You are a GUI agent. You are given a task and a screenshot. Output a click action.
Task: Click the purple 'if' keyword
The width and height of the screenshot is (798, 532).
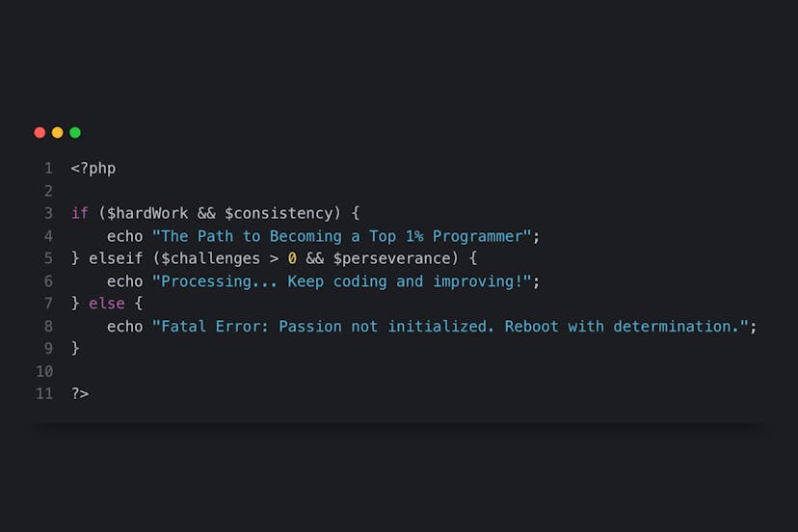coord(79,213)
